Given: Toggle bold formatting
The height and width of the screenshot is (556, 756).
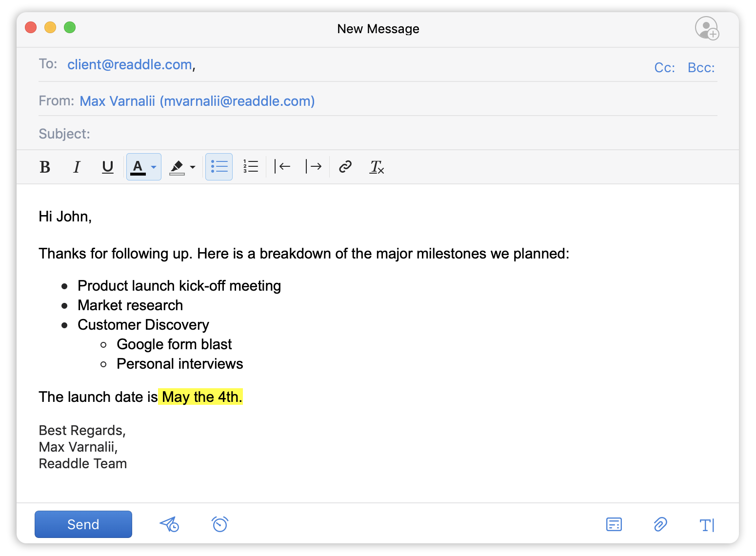Looking at the screenshot, I should click(44, 167).
